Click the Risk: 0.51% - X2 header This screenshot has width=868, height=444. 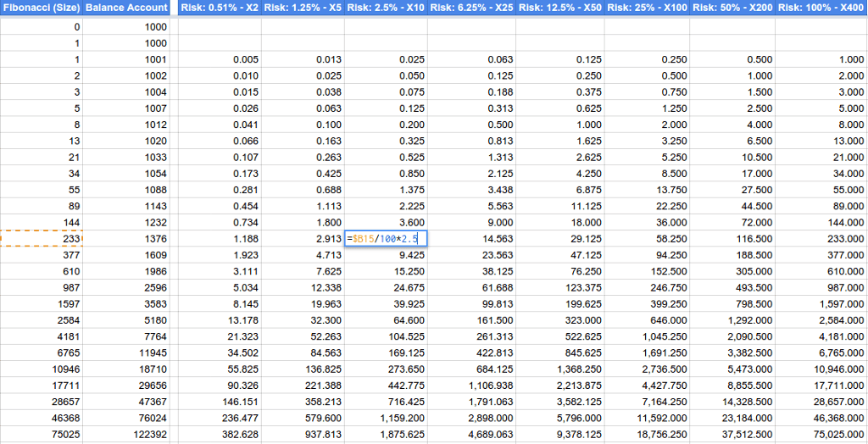coord(219,8)
